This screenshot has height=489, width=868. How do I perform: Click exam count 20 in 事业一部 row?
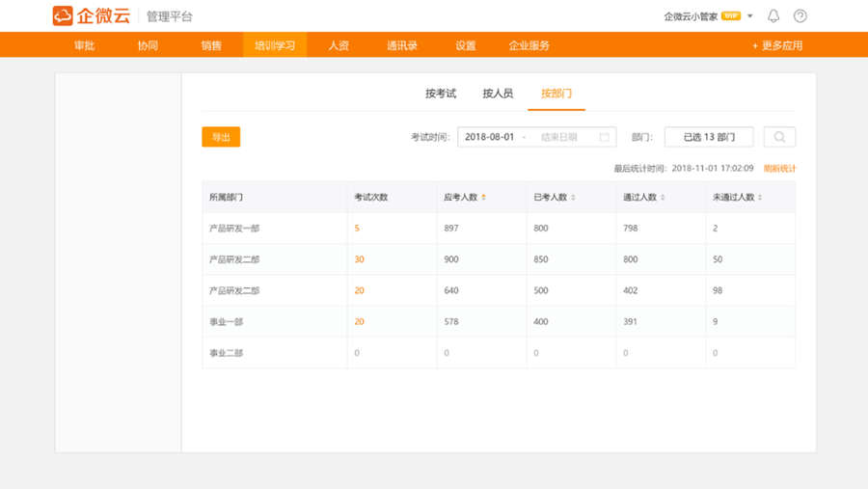tap(360, 322)
